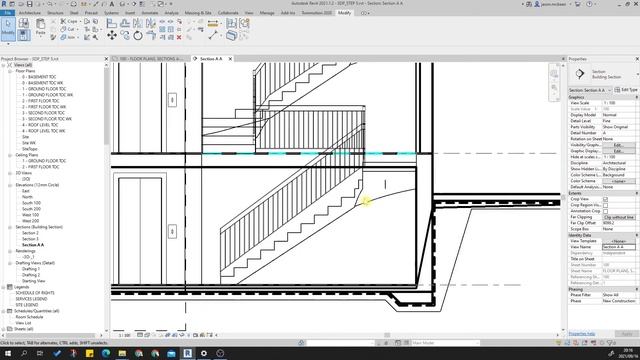Close the Section A-A view tab
Screen dimensions: 640x360
point(230,59)
